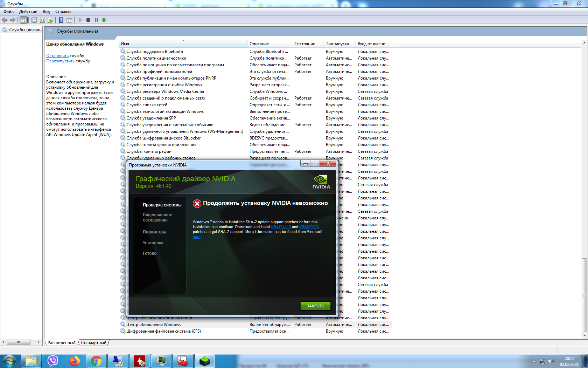Toggle the show/hide console tree button

pos(23,20)
